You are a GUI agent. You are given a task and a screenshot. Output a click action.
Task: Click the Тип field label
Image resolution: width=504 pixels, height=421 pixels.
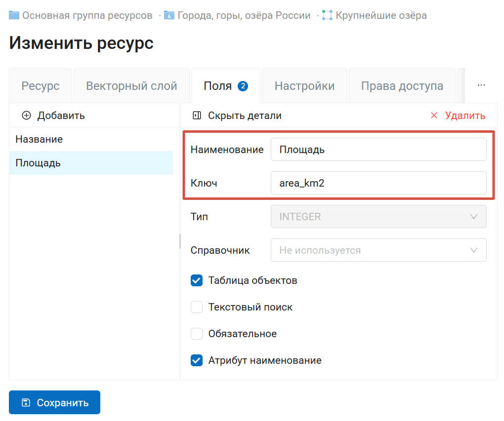click(x=199, y=217)
